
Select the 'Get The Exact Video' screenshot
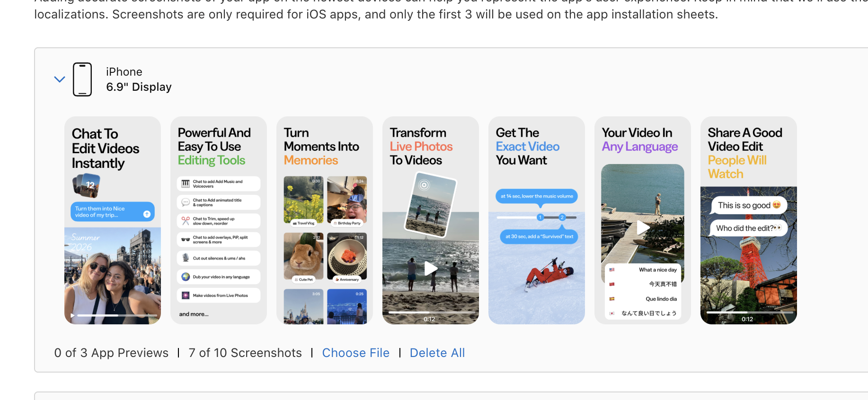pos(537,220)
